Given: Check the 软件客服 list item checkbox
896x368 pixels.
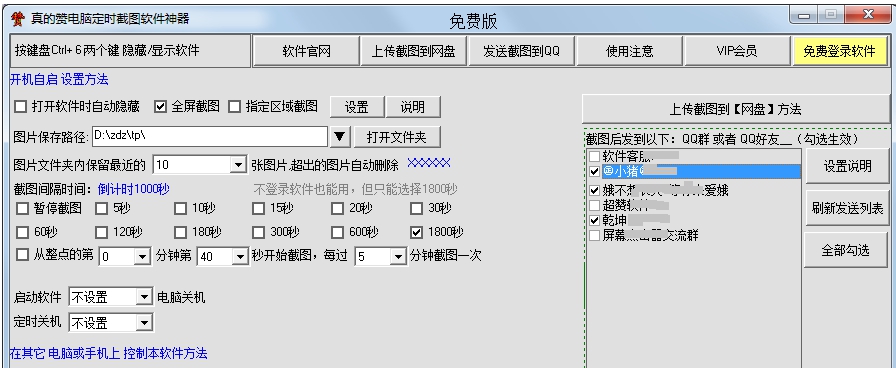Looking at the screenshot, I should tap(595, 156).
